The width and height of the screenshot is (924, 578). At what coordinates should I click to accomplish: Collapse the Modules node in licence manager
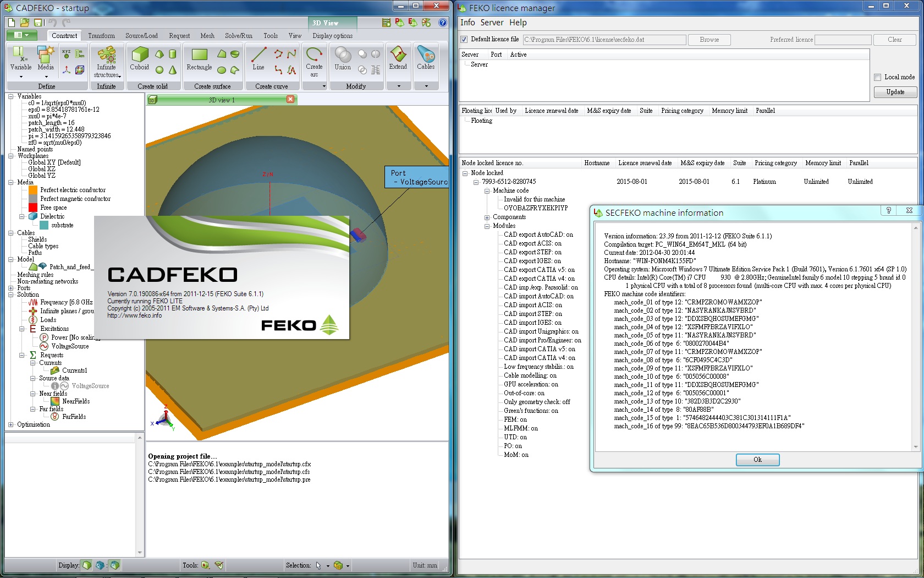[487, 226]
